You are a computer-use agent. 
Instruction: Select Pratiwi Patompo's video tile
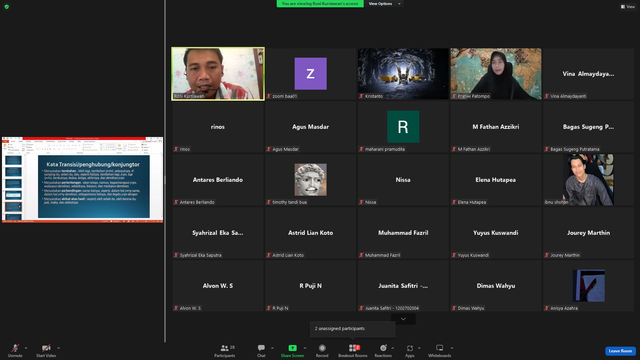[496, 74]
